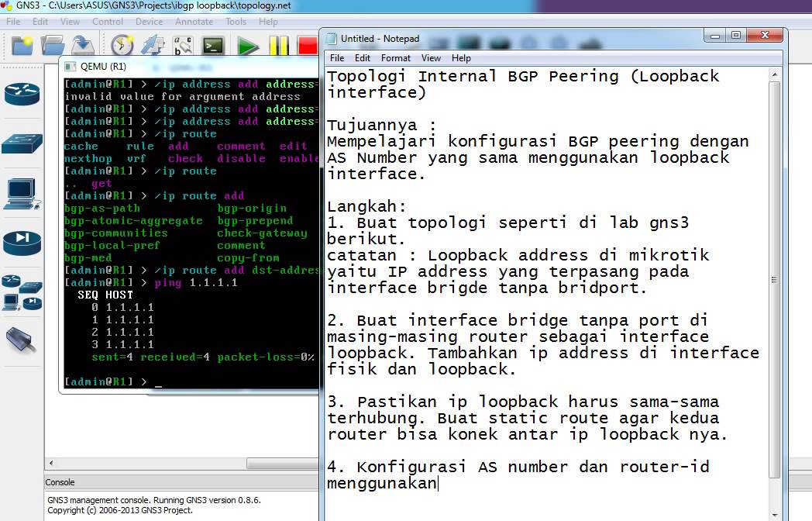Open the GNS3 Help menu
812x521 pixels.
(x=268, y=22)
